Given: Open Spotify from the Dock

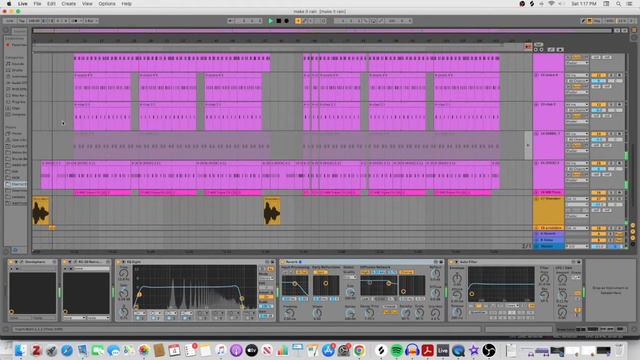Looking at the screenshot, I should pyautogui.click(x=396, y=350).
